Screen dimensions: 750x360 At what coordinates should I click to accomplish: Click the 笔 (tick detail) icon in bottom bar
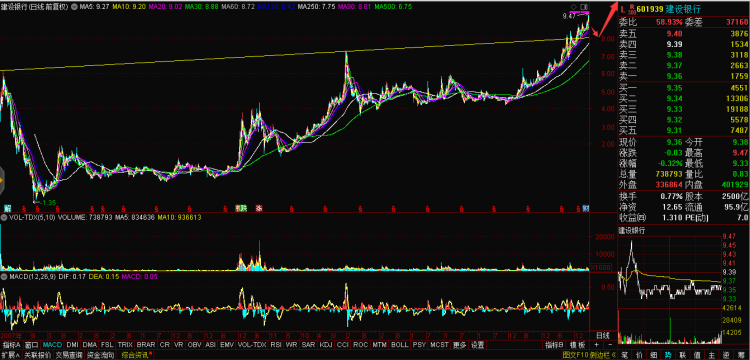click(x=625, y=355)
